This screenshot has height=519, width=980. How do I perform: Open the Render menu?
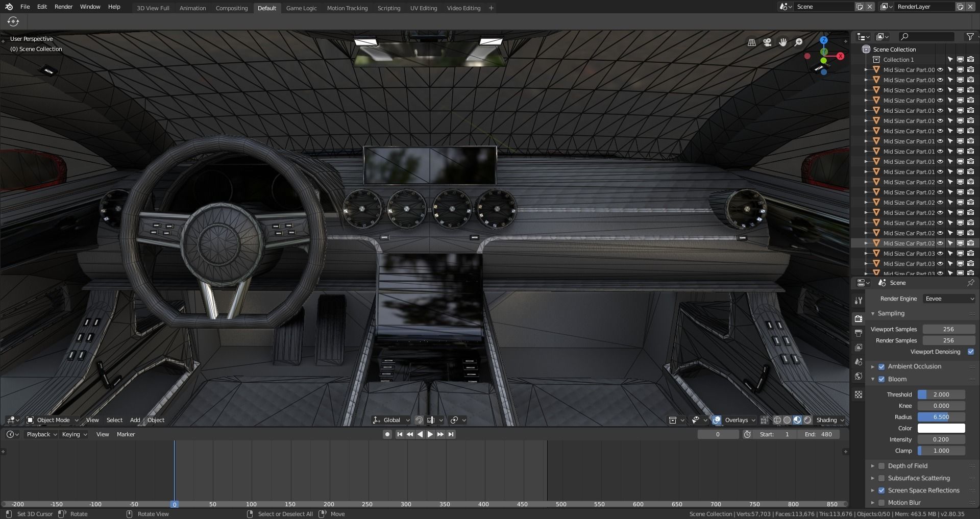click(64, 7)
